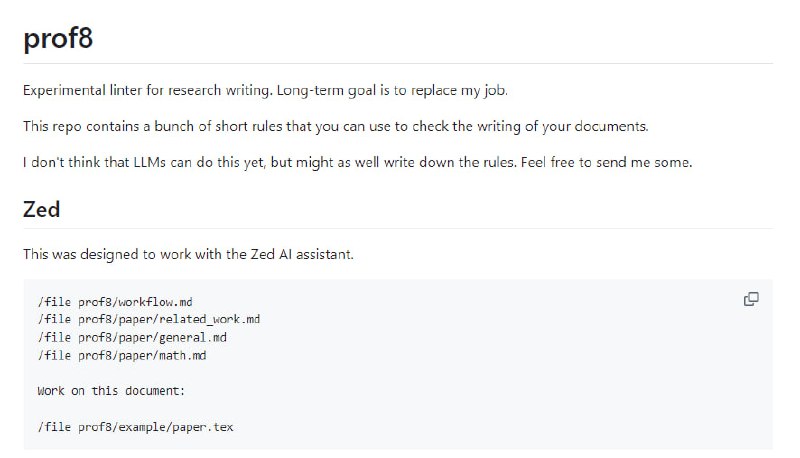Click the "This was designed to work" paragraph

click(x=188, y=254)
